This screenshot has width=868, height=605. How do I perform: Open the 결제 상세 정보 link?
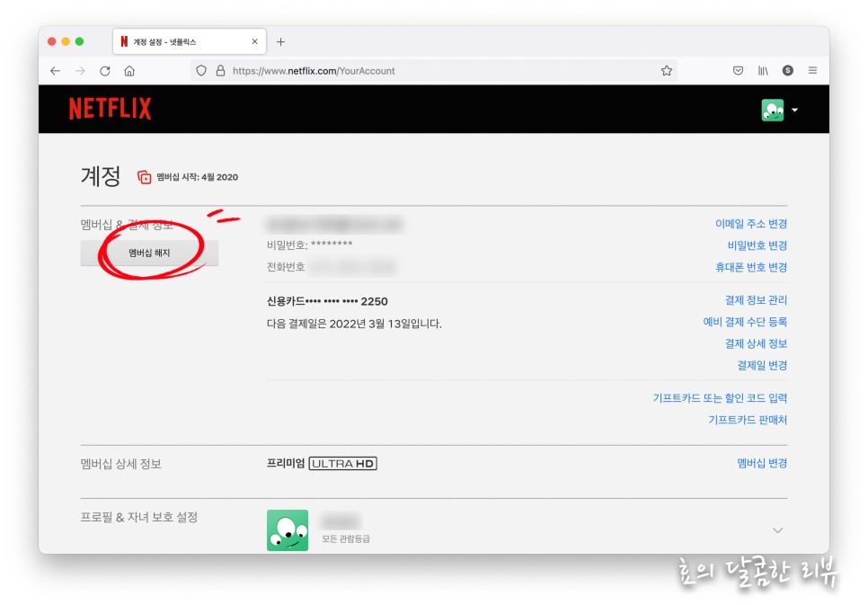(x=757, y=343)
